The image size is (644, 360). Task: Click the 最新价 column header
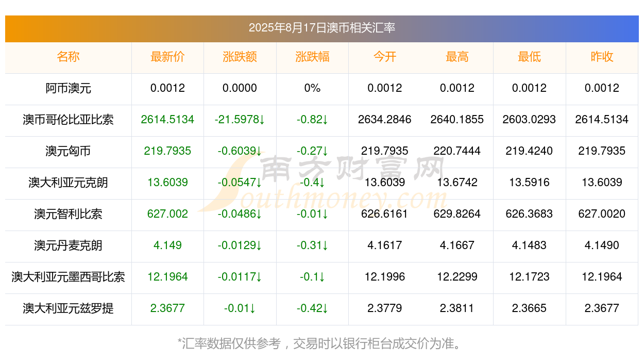click(167, 57)
